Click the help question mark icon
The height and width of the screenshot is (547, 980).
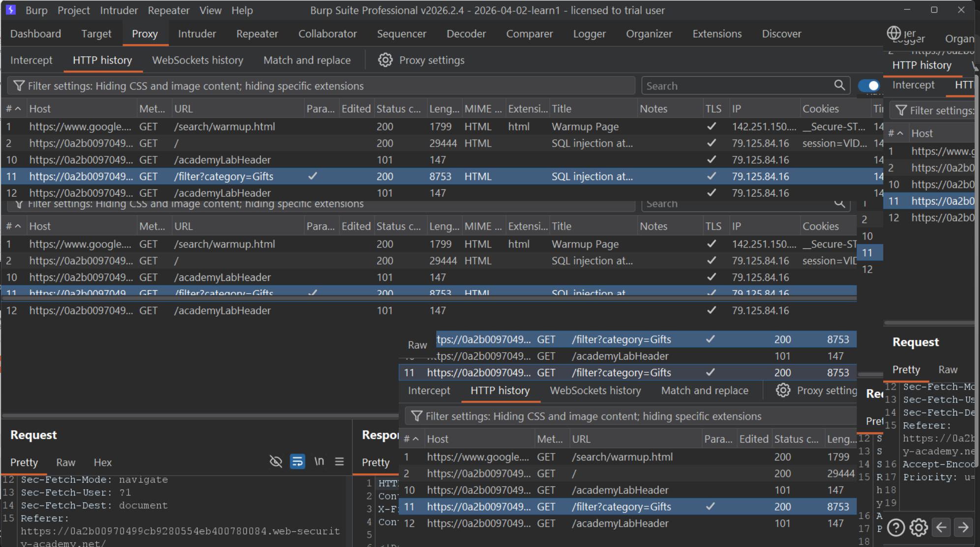(x=896, y=528)
